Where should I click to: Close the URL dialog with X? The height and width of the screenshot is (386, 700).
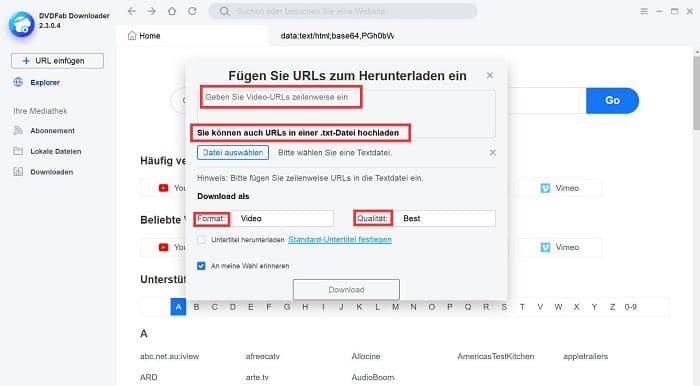(490, 75)
